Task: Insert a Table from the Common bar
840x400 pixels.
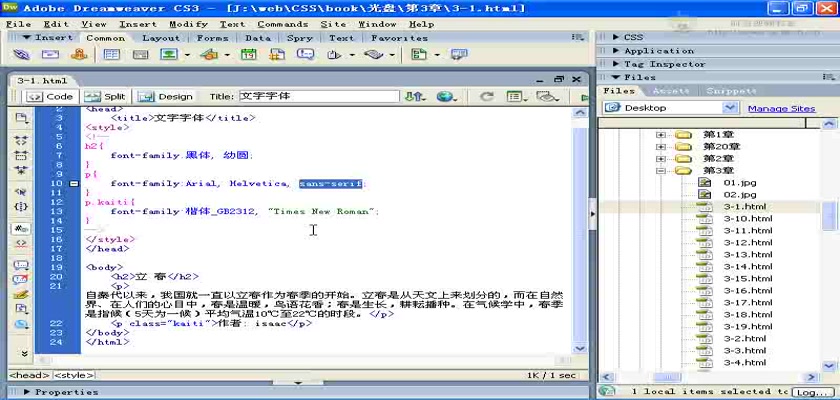Action: 111,55
